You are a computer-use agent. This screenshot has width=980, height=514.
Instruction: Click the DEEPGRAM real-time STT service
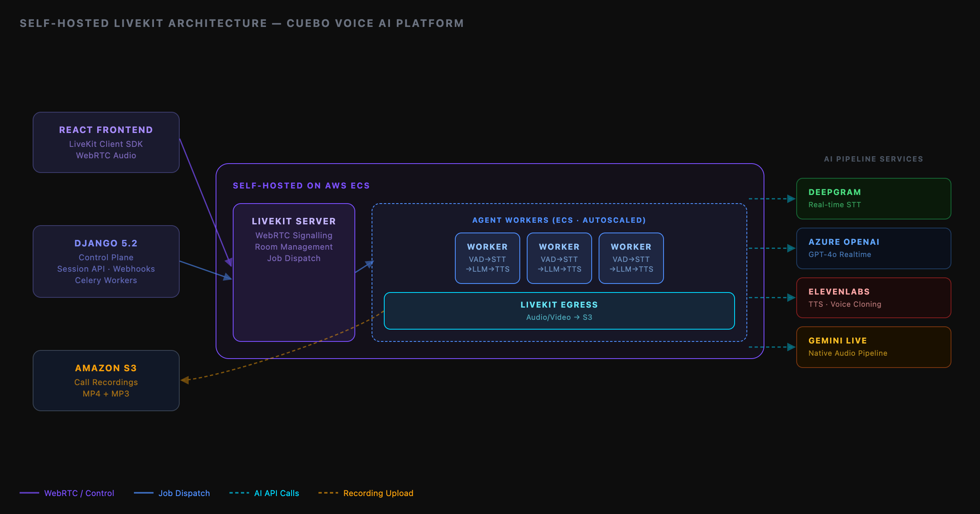click(x=873, y=199)
